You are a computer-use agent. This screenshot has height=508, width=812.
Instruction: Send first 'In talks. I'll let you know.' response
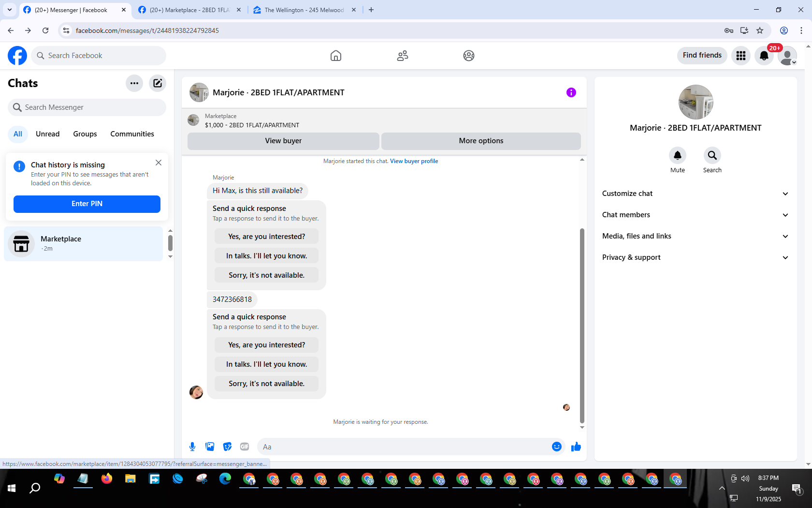tap(267, 256)
